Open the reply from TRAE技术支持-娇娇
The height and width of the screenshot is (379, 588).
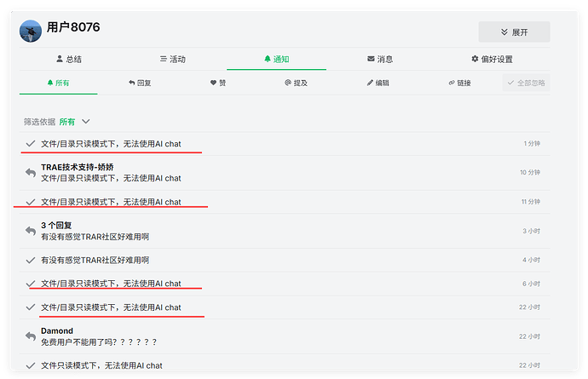[x=285, y=173]
